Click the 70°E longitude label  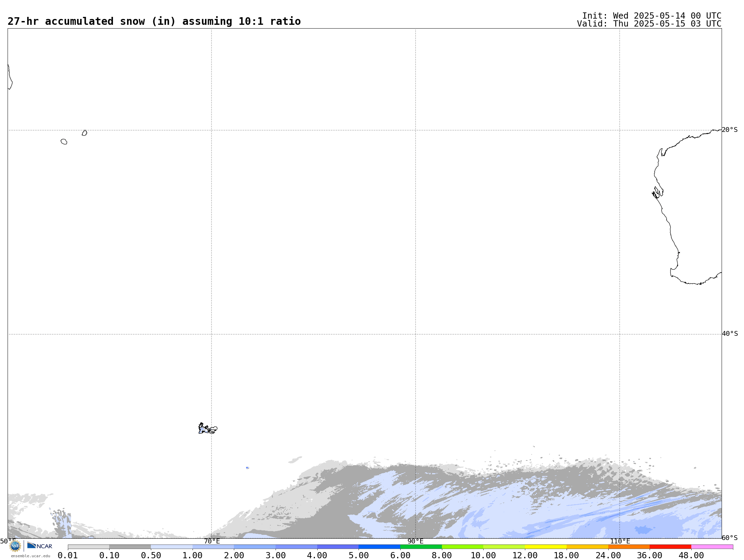[211, 541]
